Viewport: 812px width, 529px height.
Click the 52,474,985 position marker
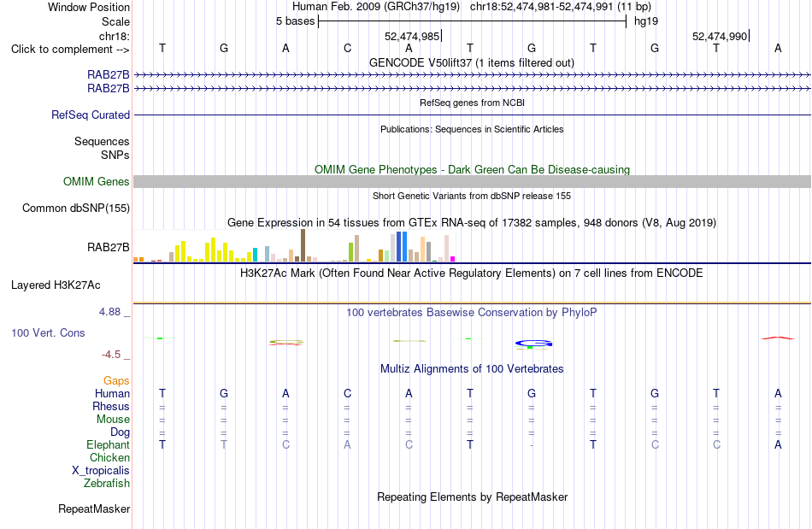coord(412,36)
